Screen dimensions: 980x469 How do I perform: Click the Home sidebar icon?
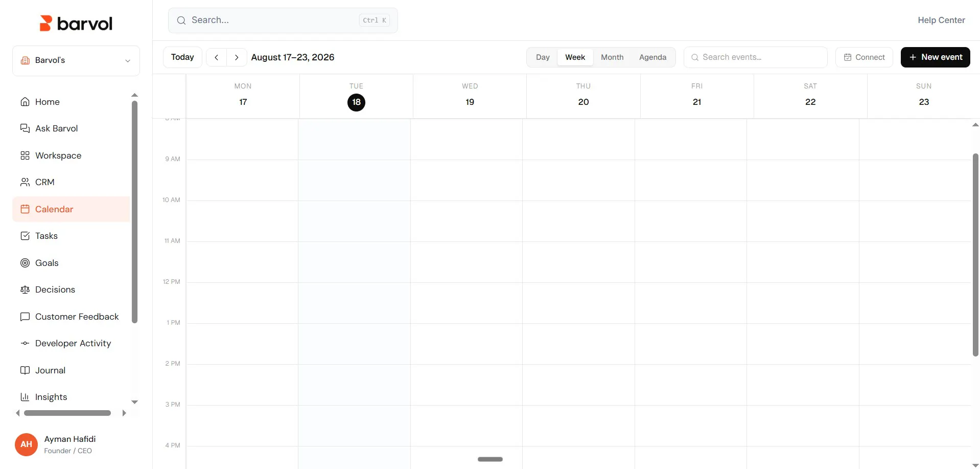(x=25, y=102)
